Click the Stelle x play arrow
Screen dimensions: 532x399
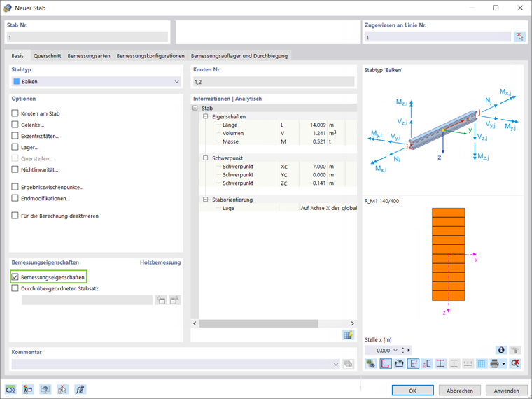409,350
